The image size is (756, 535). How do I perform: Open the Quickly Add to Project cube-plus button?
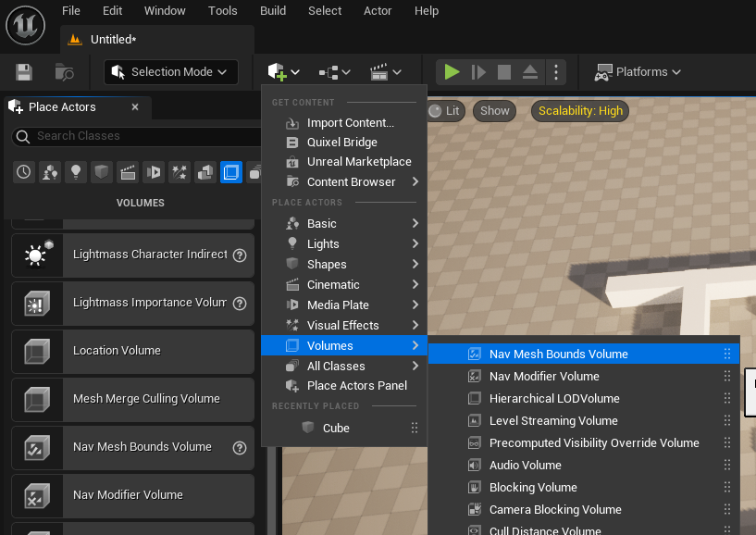tap(283, 72)
